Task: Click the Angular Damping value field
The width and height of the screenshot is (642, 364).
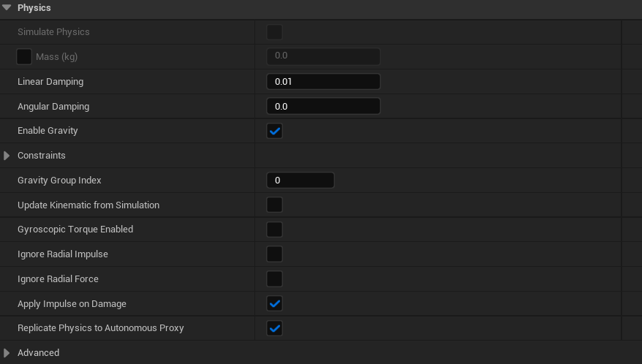Action: pos(323,107)
